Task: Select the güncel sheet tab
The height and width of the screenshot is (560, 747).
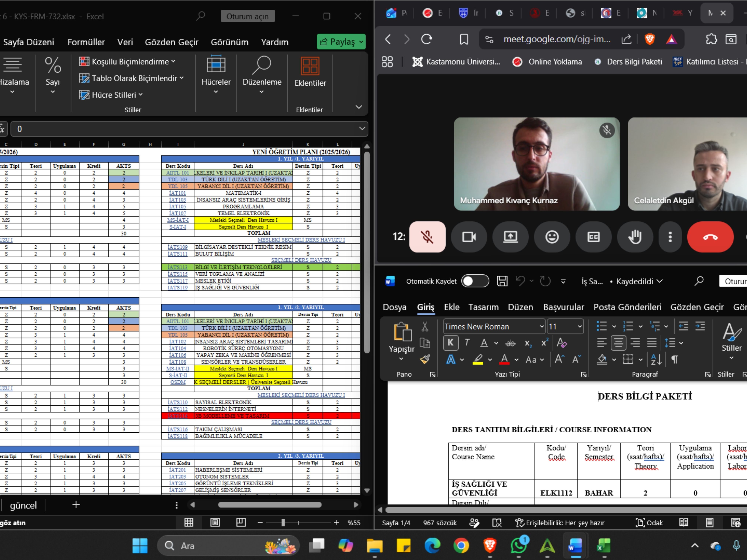Action: [x=23, y=505]
